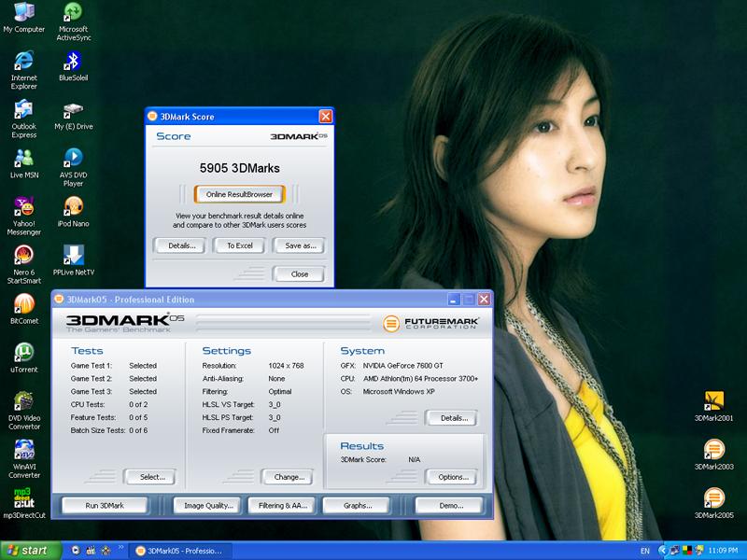Click the NVIDIA GeForce 7600 GT text
The width and height of the screenshot is (747, 560).
403,366
